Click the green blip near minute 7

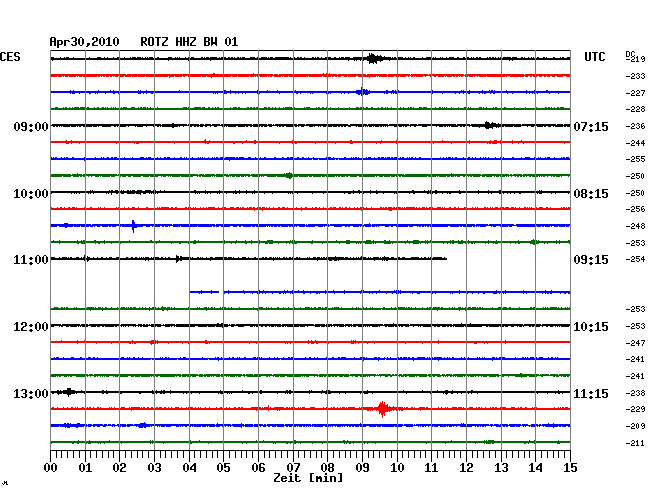click(x=289, y=176)
